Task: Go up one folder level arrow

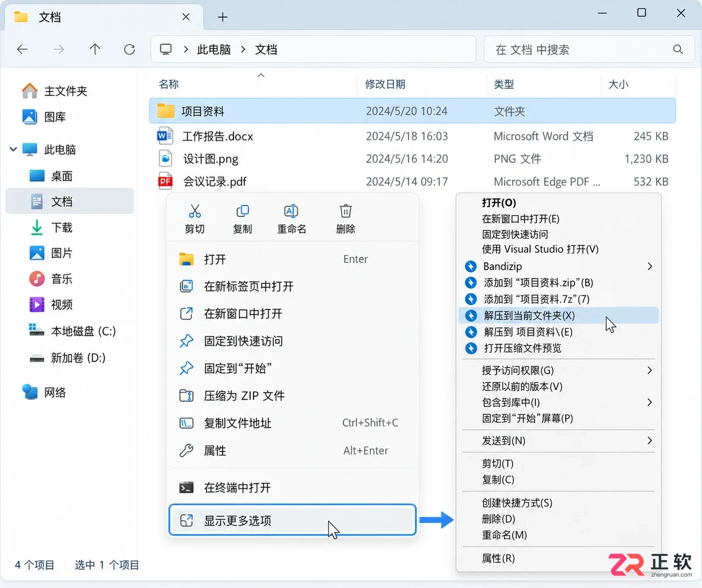Action: point(95,49)
